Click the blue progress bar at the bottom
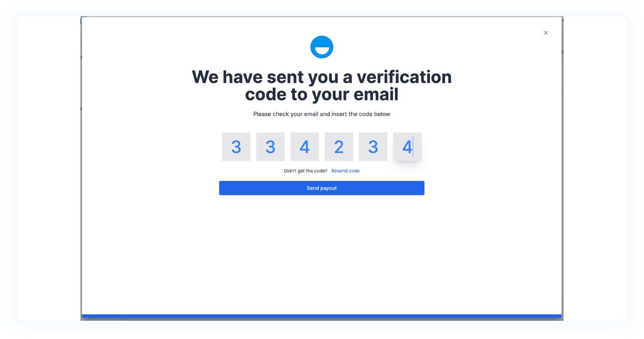 pos(321,316)
